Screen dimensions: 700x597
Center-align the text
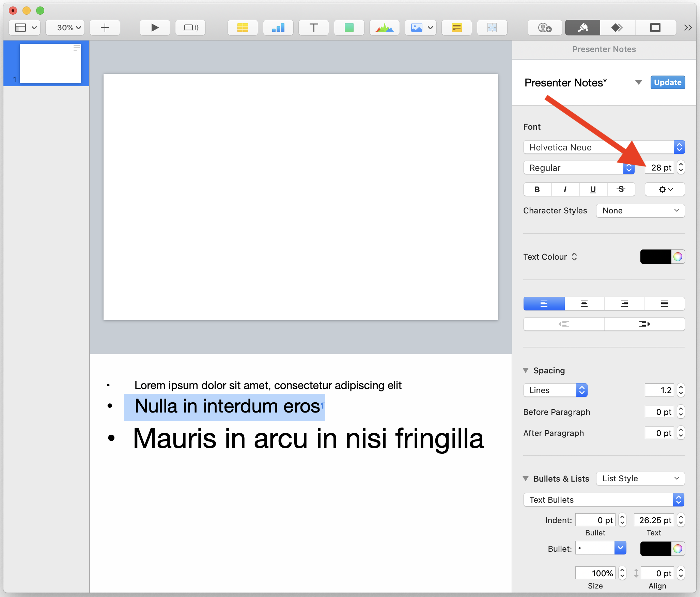[584, 304]
